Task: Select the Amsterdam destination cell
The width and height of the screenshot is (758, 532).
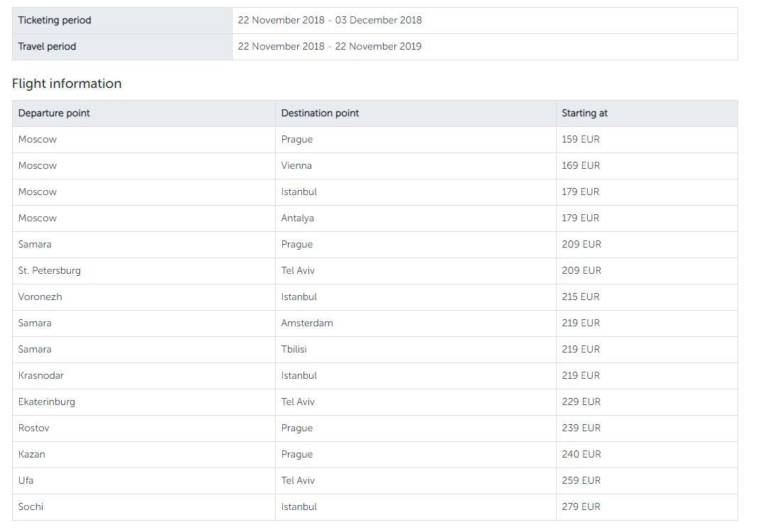Action: pyautogui.click(x=307, y=323)
